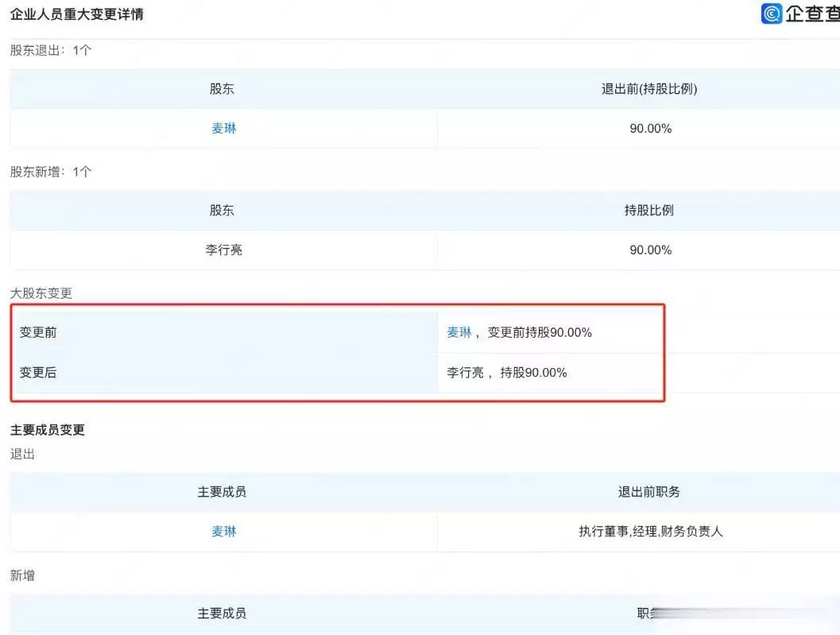Click the 持股比例 column header
This screenshot has width=840, height=635.
[x=649, y=211]
